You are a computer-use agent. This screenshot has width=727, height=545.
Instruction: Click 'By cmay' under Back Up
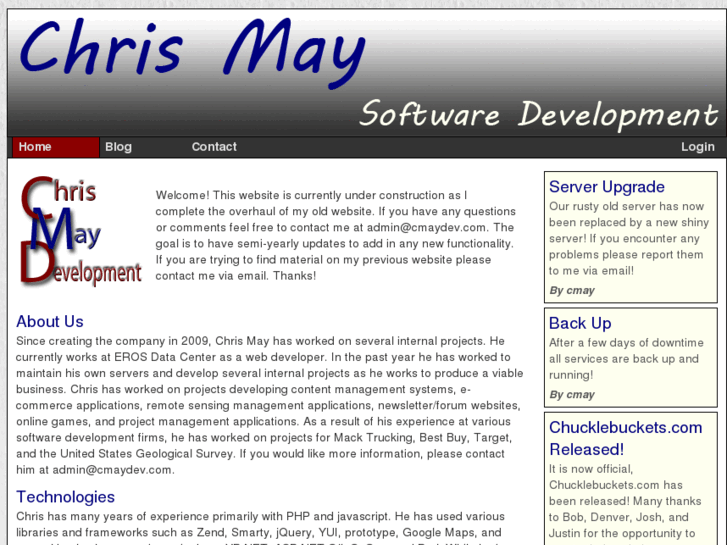pyautogui.click(x=572, y=394)
